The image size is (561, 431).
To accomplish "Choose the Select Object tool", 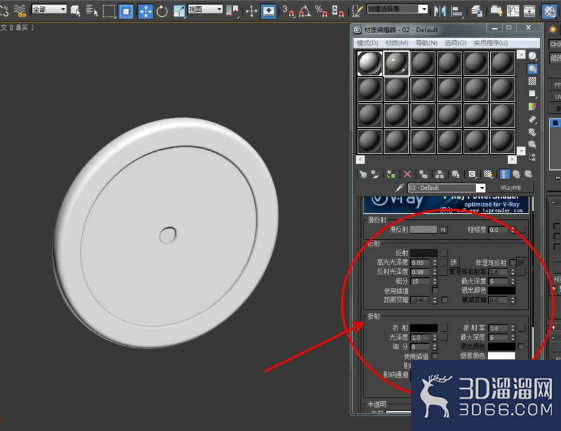I will coord(75,11).
